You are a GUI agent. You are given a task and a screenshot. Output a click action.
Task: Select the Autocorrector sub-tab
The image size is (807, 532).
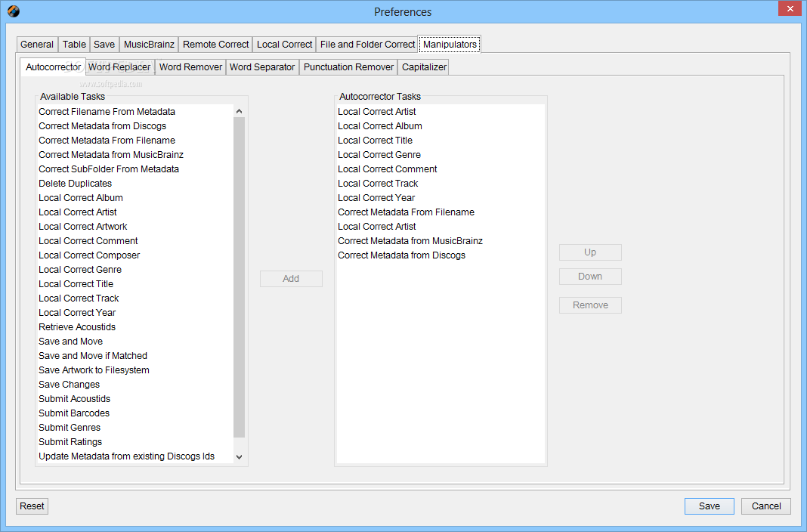tap(53, 67)
